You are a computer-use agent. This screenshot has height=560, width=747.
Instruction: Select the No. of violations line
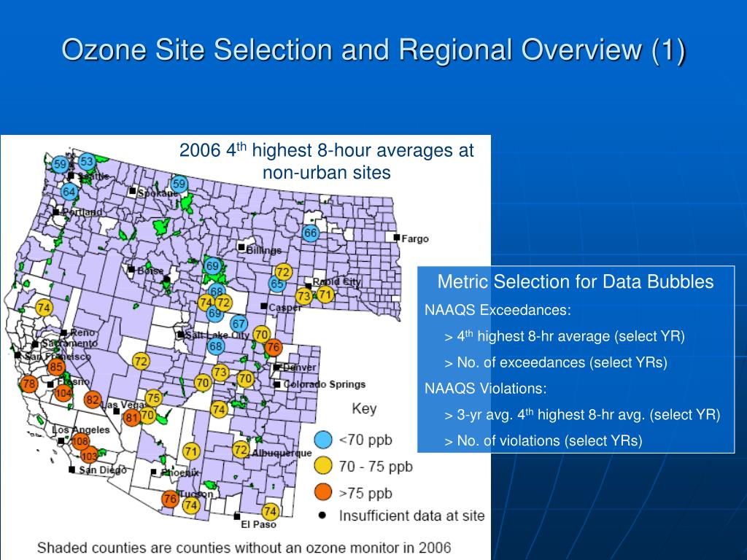(x=543, y=440)
